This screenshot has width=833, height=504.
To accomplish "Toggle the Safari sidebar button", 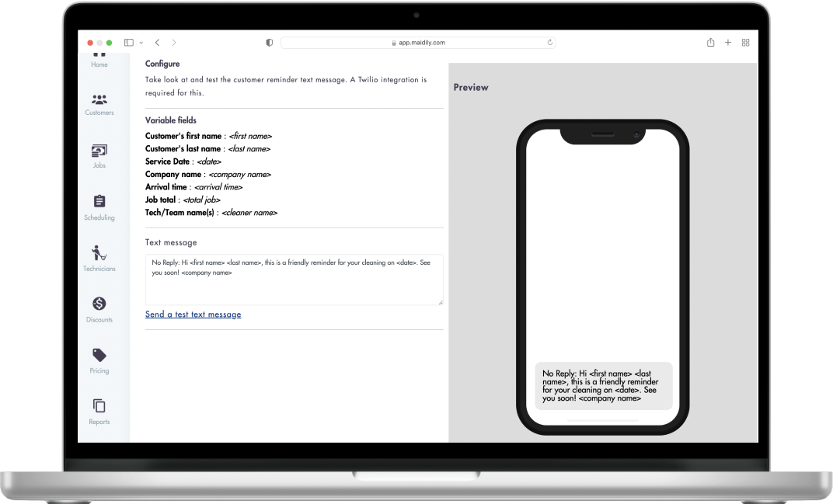I will tap(129, 43).
